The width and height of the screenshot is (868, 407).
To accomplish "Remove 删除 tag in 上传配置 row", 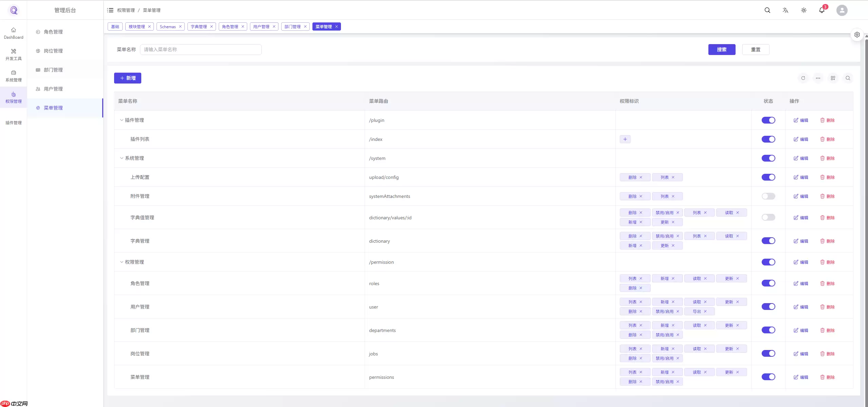I will click(x=641, y=177).
